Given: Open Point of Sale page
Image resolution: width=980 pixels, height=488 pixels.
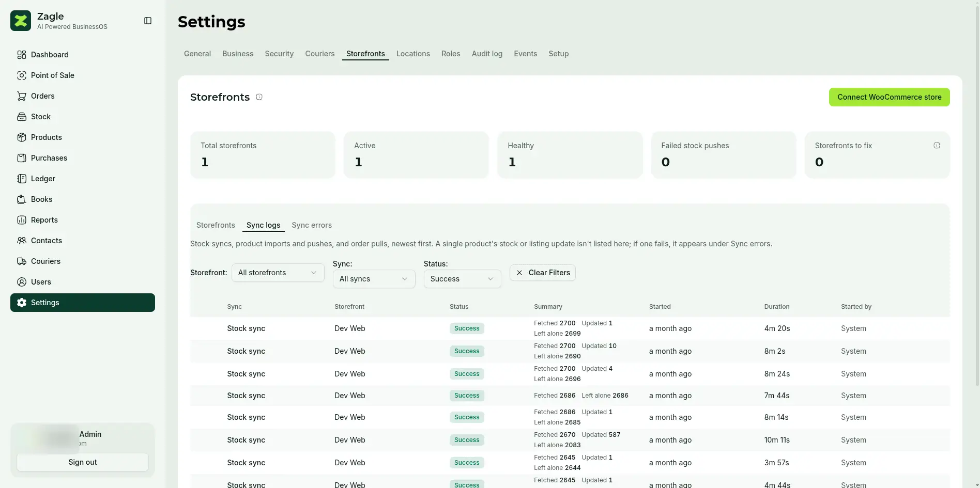Looking at the screenshot, I should tap(83, 75).
